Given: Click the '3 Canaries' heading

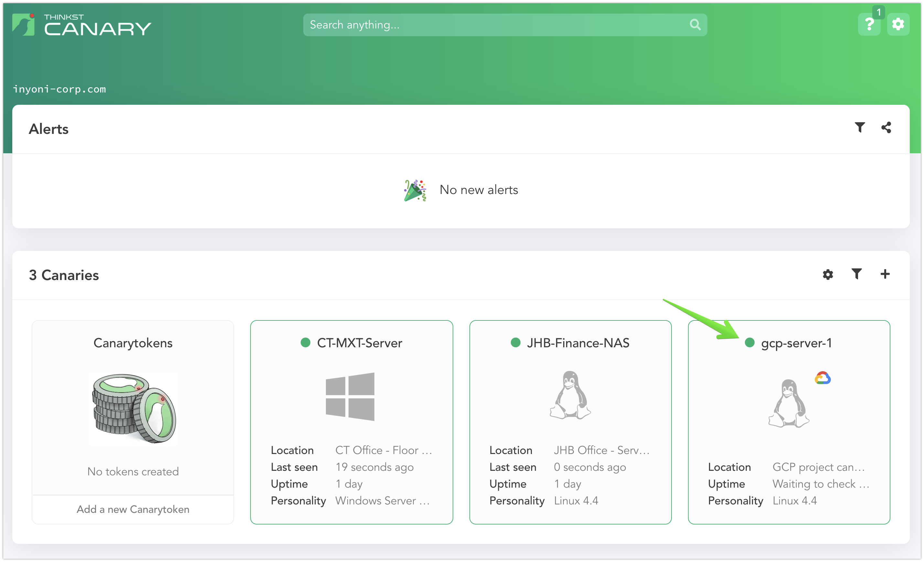Looking at the screenshot, I should pos(64,275).
